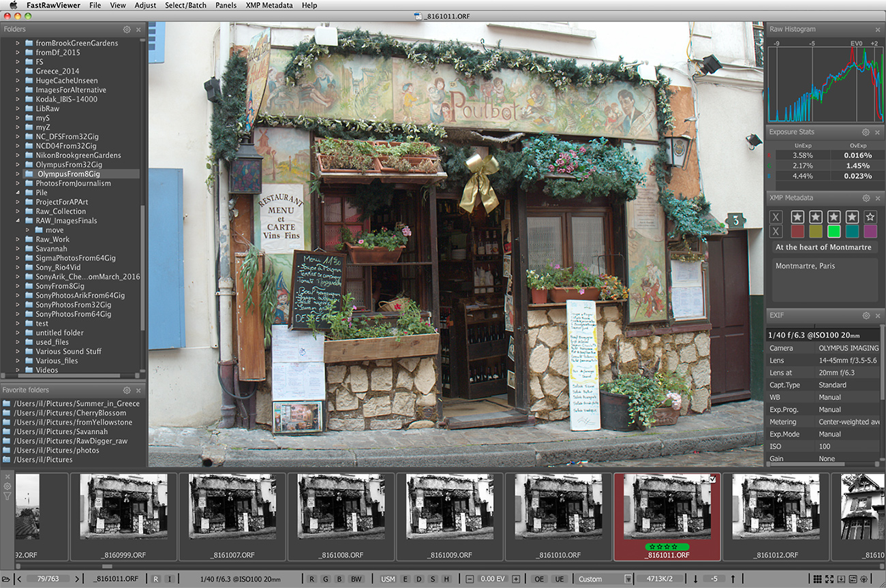Open the Folders panel gear settings
The width and height of the screenshot is (886, 588).
tap(127, 29)
